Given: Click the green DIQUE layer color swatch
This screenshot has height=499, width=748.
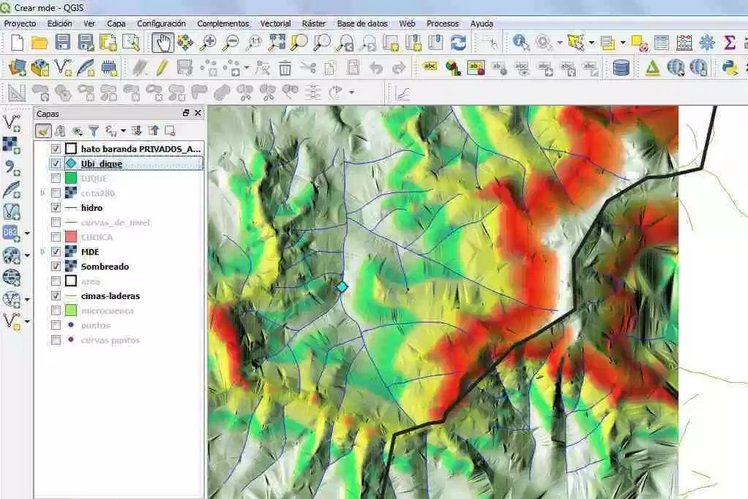Looking at the screenshot, I should (x=72, y=178).
